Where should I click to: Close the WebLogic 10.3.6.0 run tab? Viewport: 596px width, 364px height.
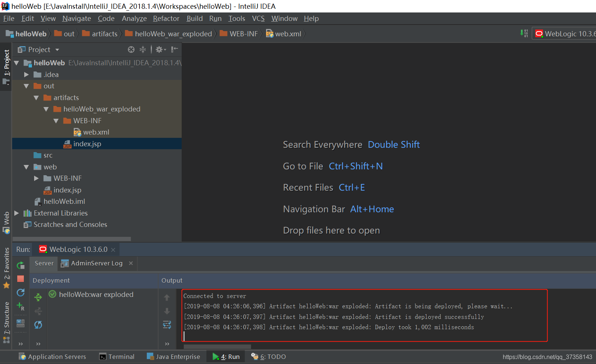(113, 250)
